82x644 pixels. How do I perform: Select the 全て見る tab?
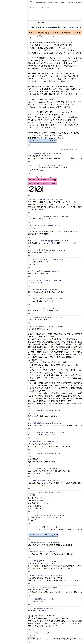click(41, 23)
